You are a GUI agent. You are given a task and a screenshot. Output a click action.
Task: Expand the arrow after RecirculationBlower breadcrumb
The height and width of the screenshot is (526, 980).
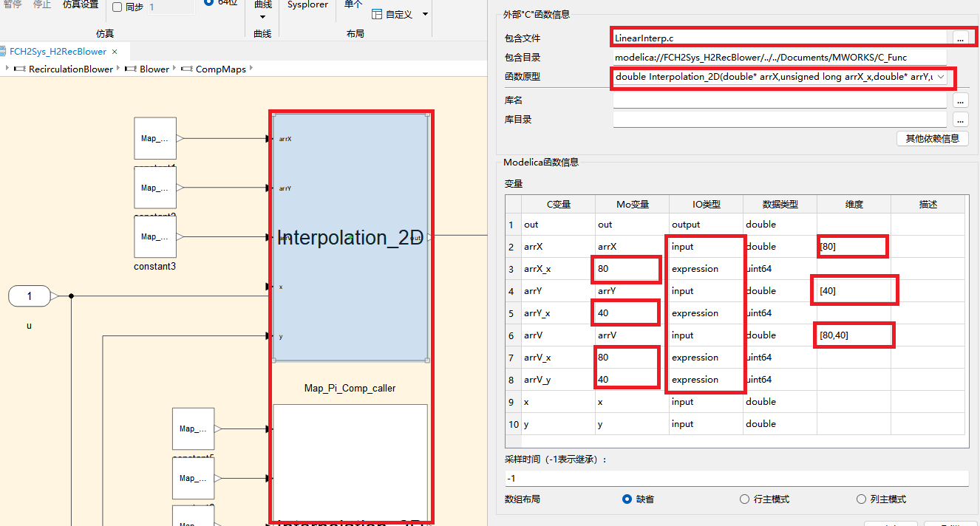pos(119,69)
